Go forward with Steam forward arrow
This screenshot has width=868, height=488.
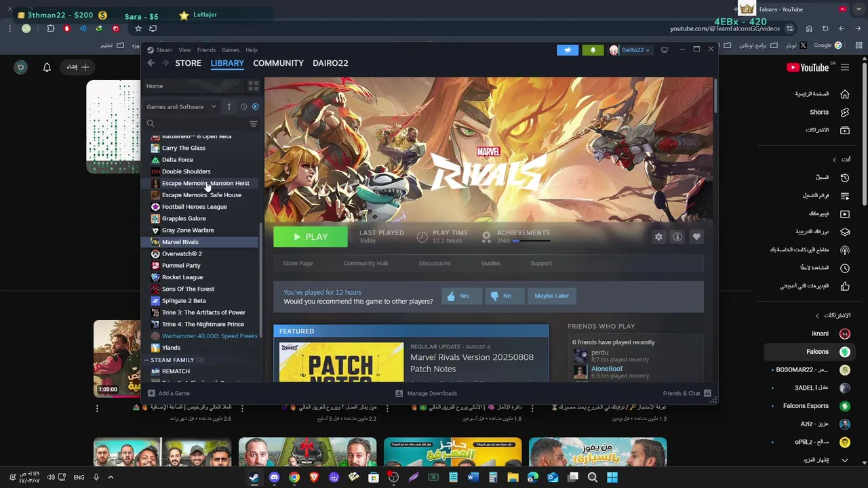pyautogui.click(x=164, y=63)
